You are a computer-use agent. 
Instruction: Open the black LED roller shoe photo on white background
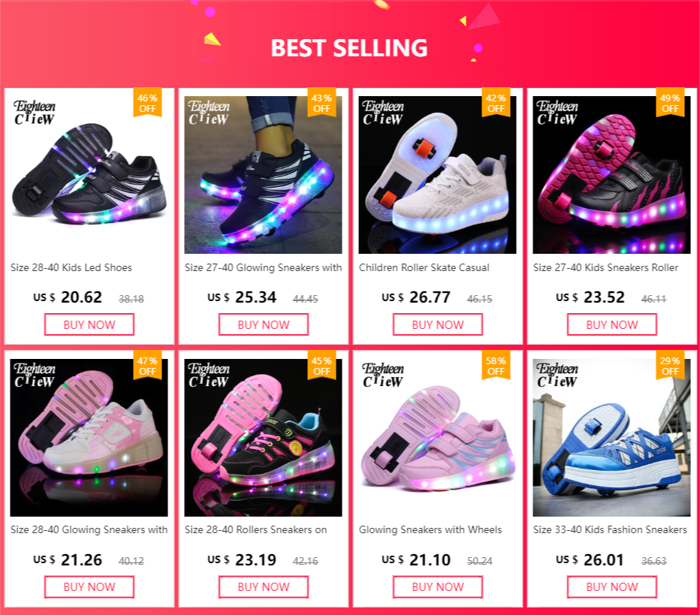tap(89, 175)
